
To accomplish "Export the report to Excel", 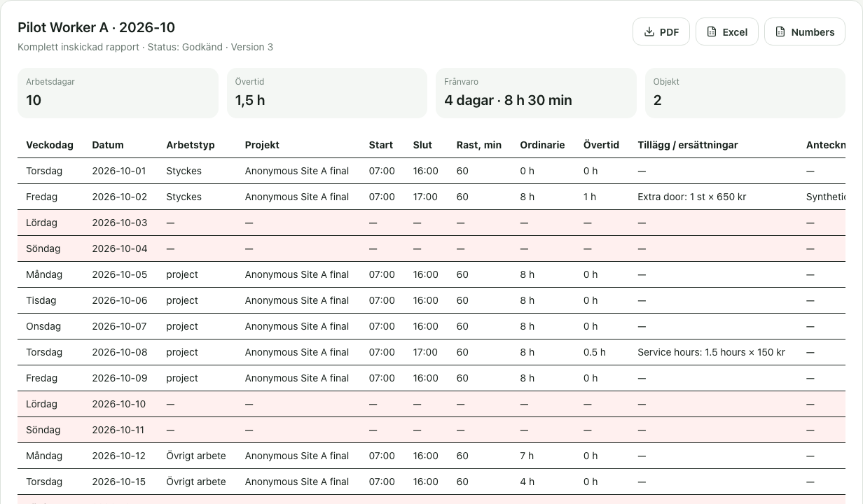I will [x=727, y=31].
